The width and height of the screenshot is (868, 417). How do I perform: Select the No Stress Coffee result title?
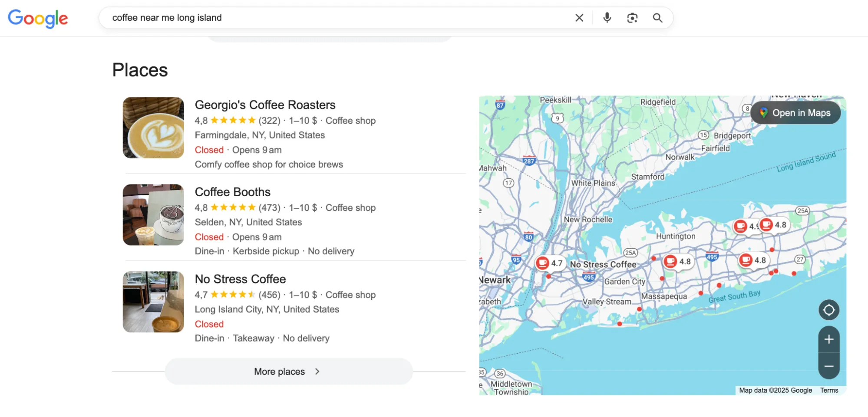[x=240, y=279]
